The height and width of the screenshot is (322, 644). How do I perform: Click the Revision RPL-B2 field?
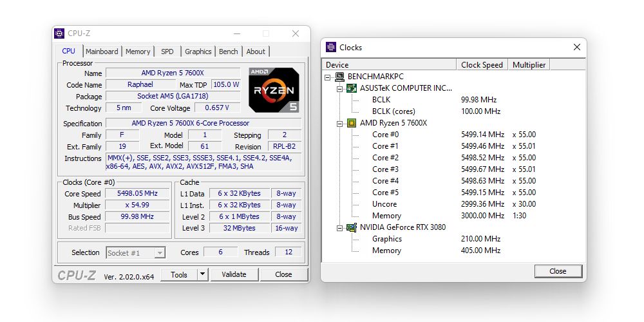285,146
